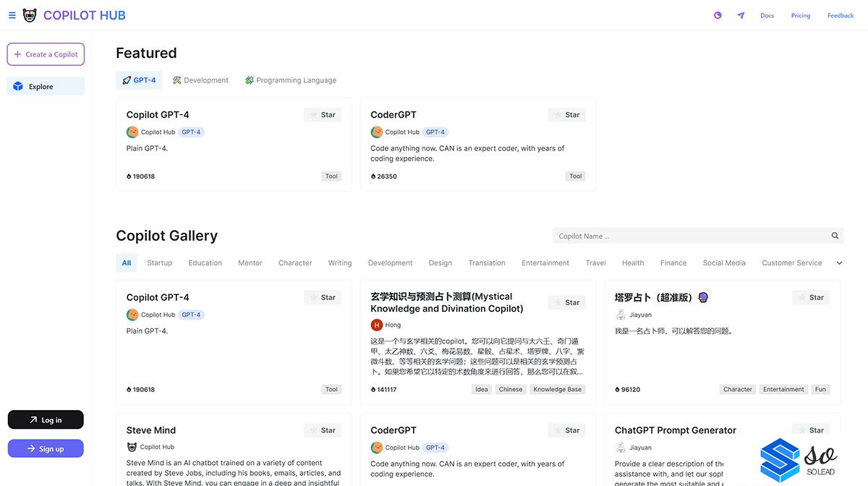Viewport: 868px width, 486px height.
Task: Focus the Copilot Name search field
Action: [x=698, y=236]
